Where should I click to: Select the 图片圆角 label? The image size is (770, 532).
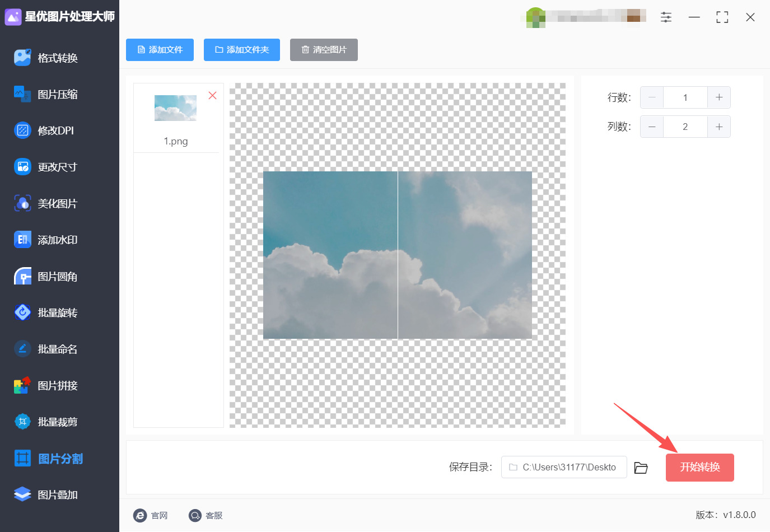(58, 277)
